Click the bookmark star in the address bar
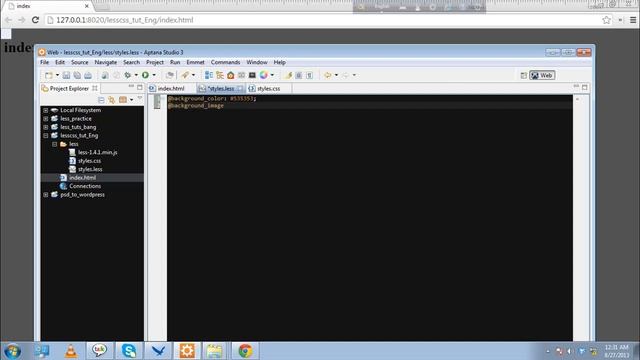The image size is (640, 360). tap(607, 20)
